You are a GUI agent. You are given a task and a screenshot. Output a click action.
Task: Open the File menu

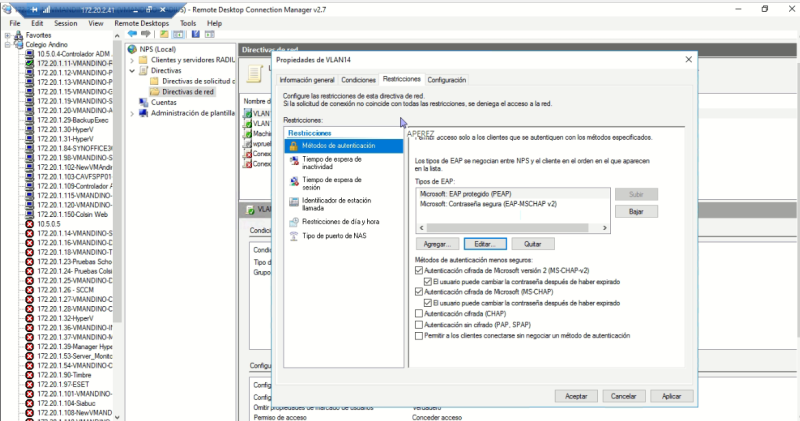click(x=15, y=23)
